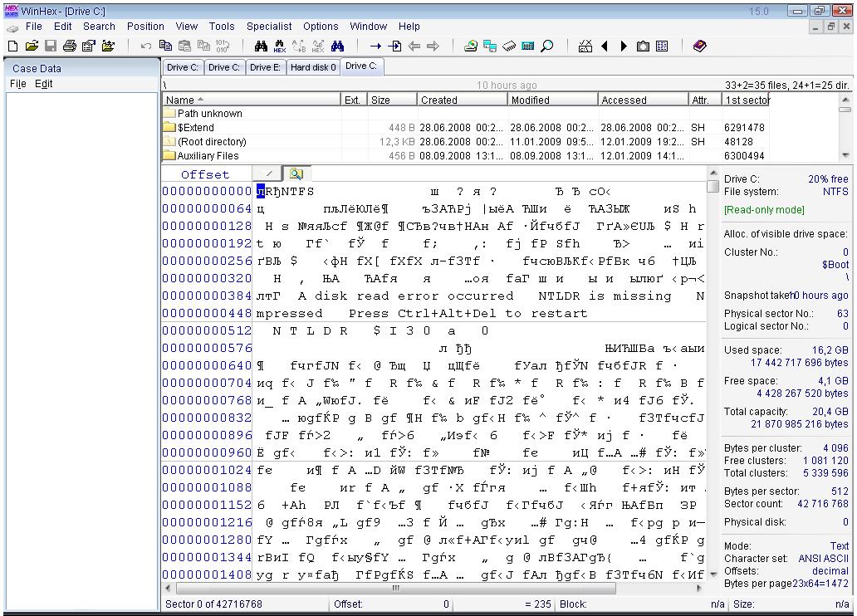Click the Copy Block toolbar icon
The image size is (857, 616).
coord(165,46)
